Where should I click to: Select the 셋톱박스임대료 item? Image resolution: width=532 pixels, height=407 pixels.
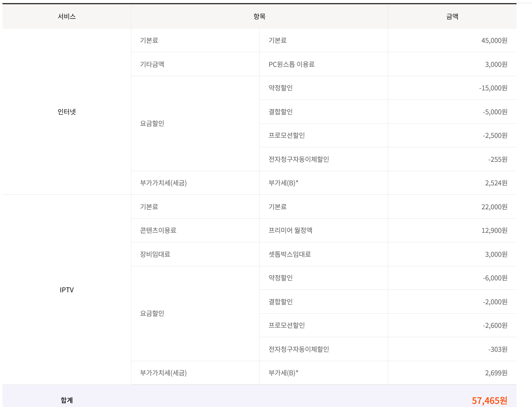click(x=290, y=254)
